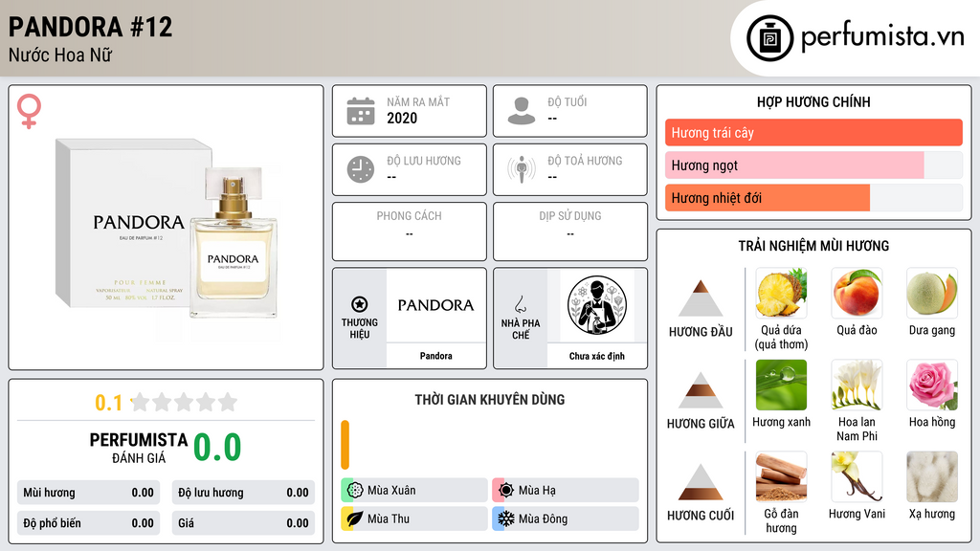Screen dimensions: 980x551
Task: Click the clock icon for Độ Lưu Hương
Action: coord(361,169)
